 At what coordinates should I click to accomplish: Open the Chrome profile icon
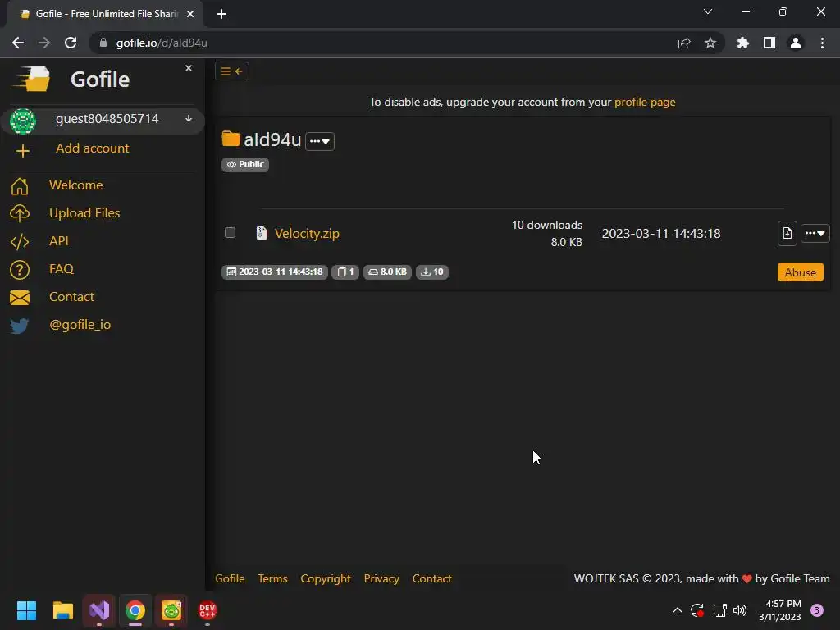[x=796, y=43]
